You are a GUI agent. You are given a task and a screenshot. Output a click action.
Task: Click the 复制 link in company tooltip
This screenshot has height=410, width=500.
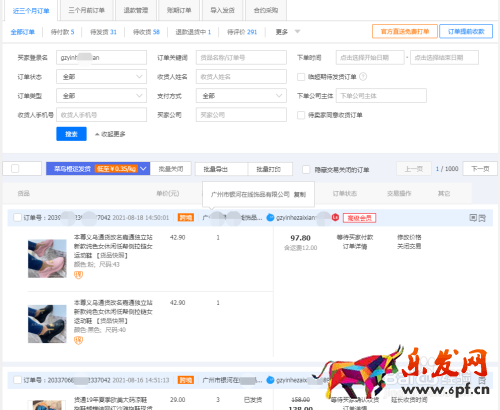(300, 194)
